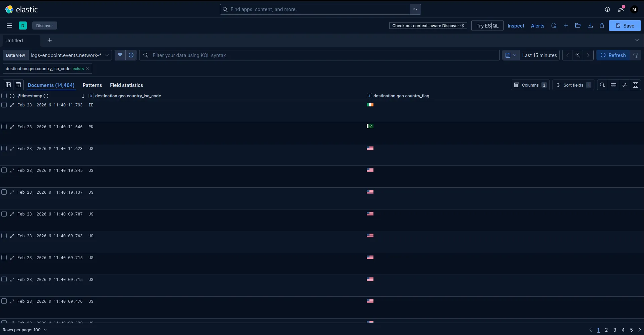Image resolution: width=644 pixels, height=335 pixels.
Task: Focus the Find apps, content search box
Action: 315,9
